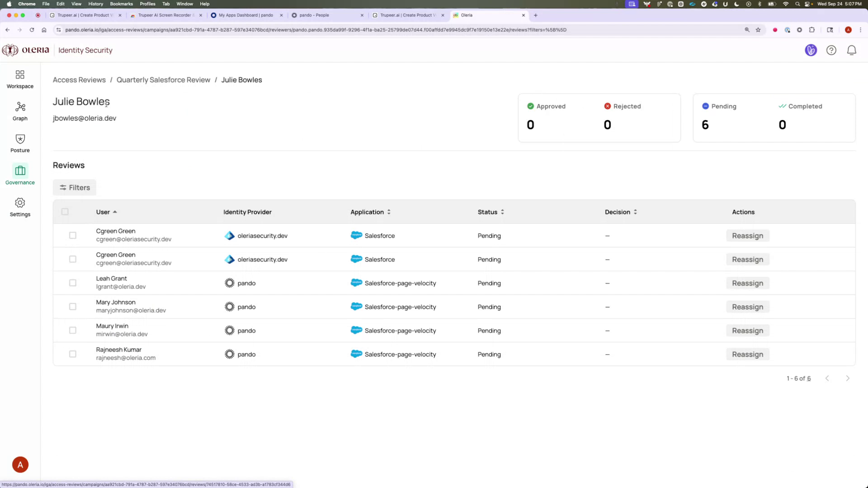The width and height of the screenshot is (868, 488).
Task: Select the checkbox for Leah Grant's row
Action: pos(72,282)
